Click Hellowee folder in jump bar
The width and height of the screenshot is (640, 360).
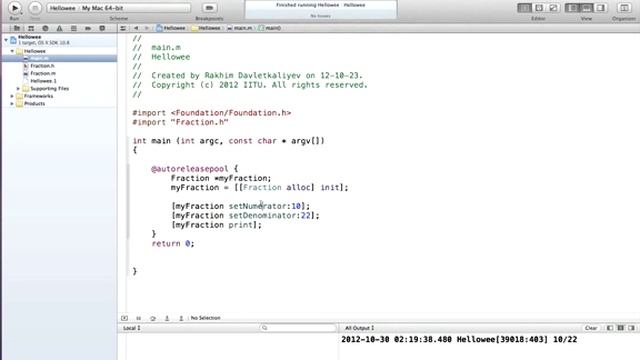pyautogui.click(x=206, y=28)
